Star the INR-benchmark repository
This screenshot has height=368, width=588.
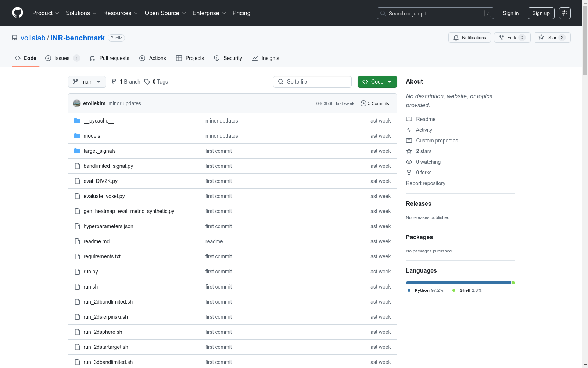click(x=552, y=38)
